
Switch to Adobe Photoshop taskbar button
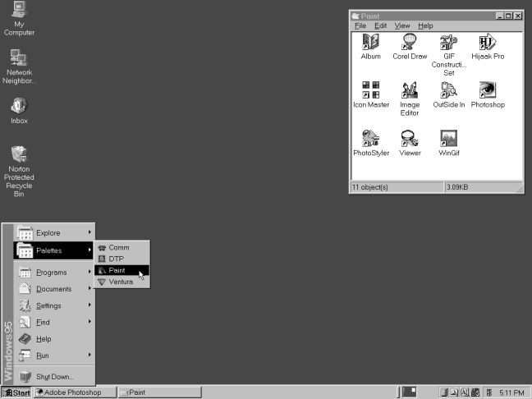(x=75, y=392)
